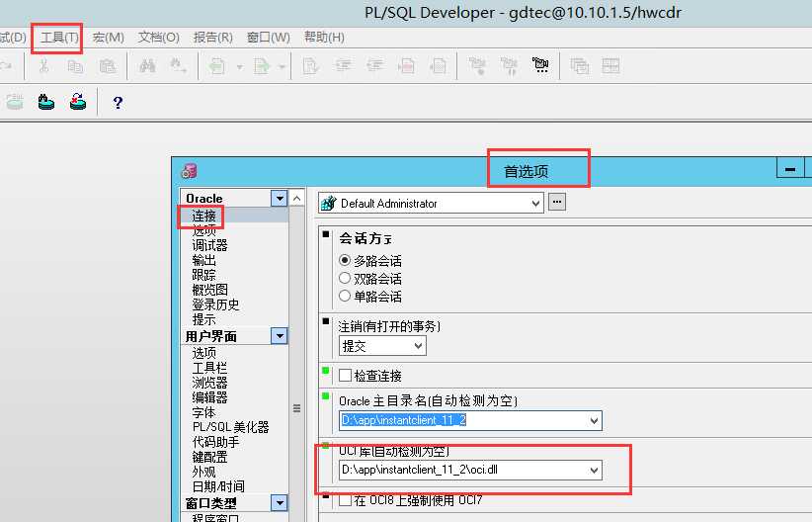This screenshot has height=522, width=812.
Task: Open the Default Administrator preference set dropdown
Action: [536, 204]
